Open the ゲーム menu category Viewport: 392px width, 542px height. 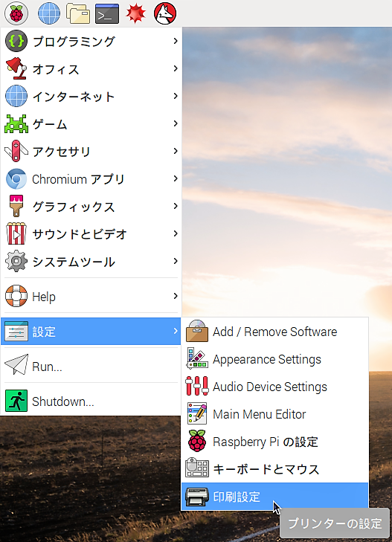click(91, 123)
